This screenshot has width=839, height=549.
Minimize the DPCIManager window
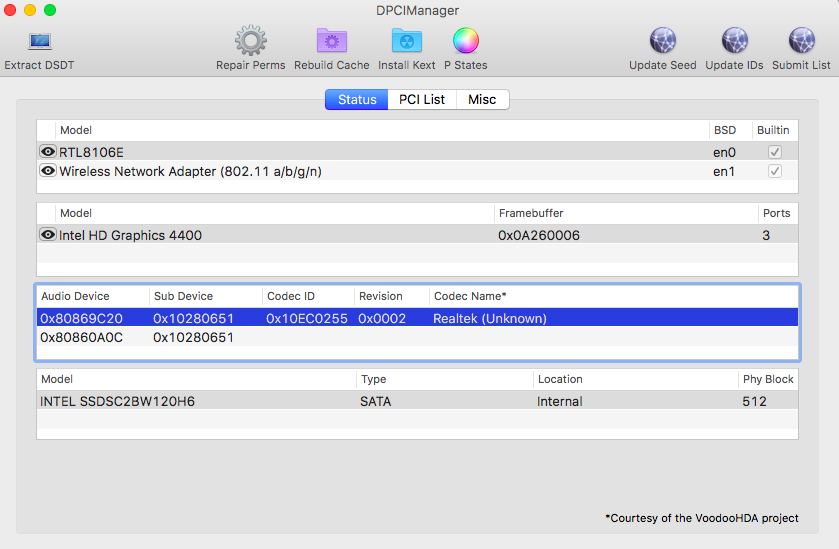tap(30, 10)
